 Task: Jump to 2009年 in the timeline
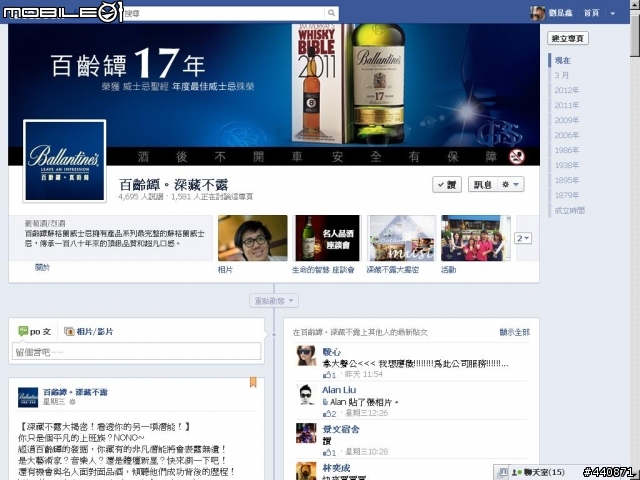pyautogui.click(x=567, y=120)
